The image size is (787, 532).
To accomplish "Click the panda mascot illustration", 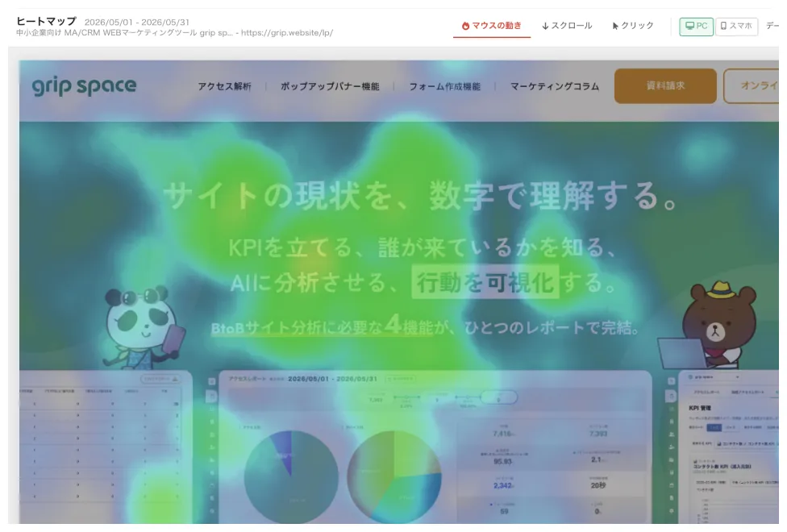I will pos(144,326).
